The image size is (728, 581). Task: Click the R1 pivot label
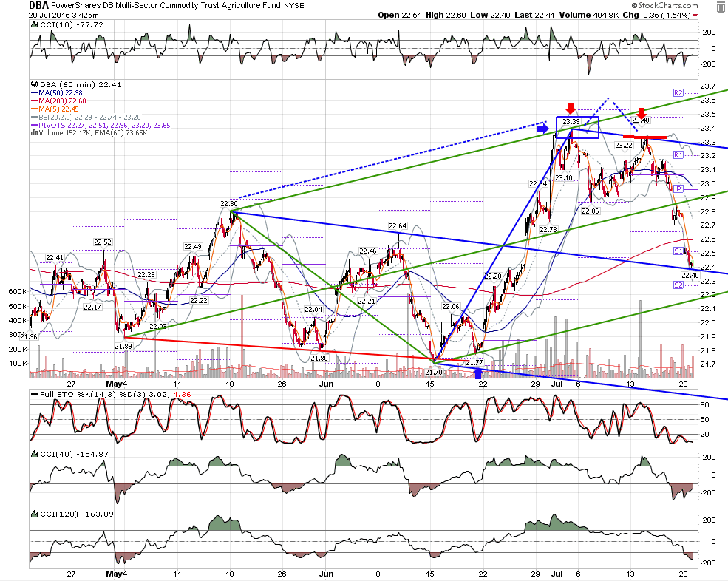[x=678, y=155]
